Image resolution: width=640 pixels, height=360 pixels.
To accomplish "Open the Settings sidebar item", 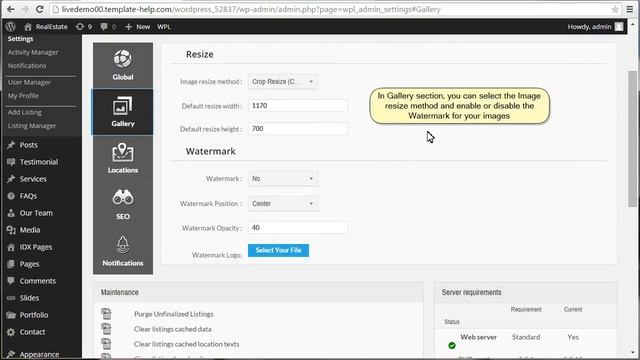I will pos(20,39).
